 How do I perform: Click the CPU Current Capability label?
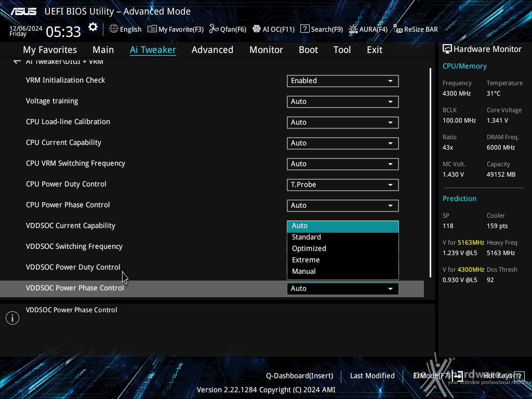(63, 142)
